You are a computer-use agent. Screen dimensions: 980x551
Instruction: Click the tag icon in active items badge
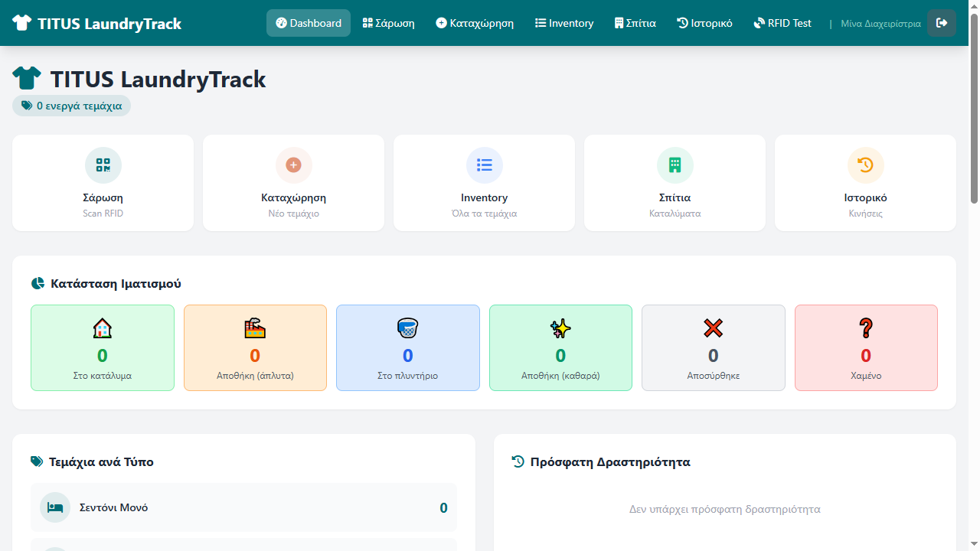click(27, 106)
